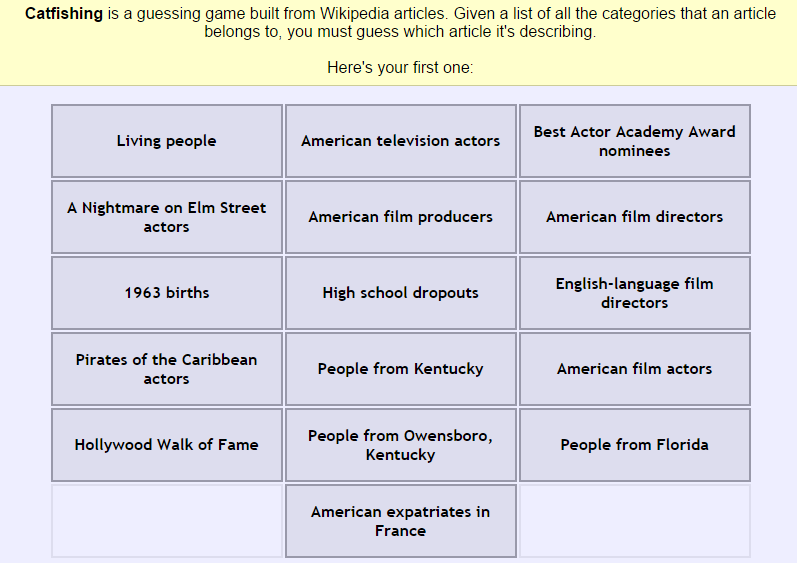Click American expatriates in France tile
The height and width of the screenshot is (563, 797).
400,521
